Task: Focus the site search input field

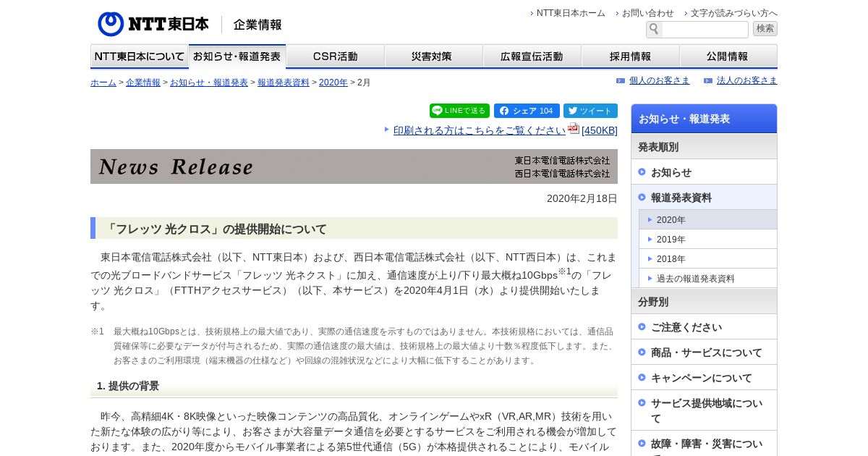Action: [705, 29]
